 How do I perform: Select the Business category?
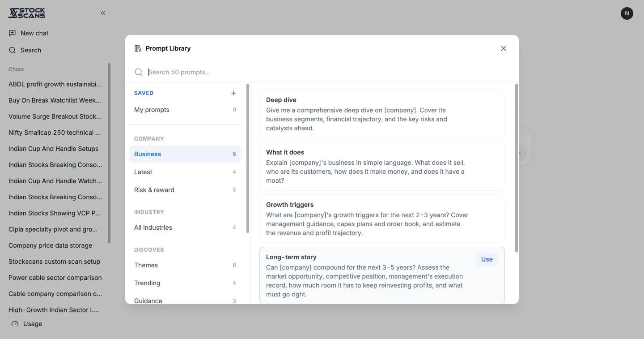click(x=185, y=154)
